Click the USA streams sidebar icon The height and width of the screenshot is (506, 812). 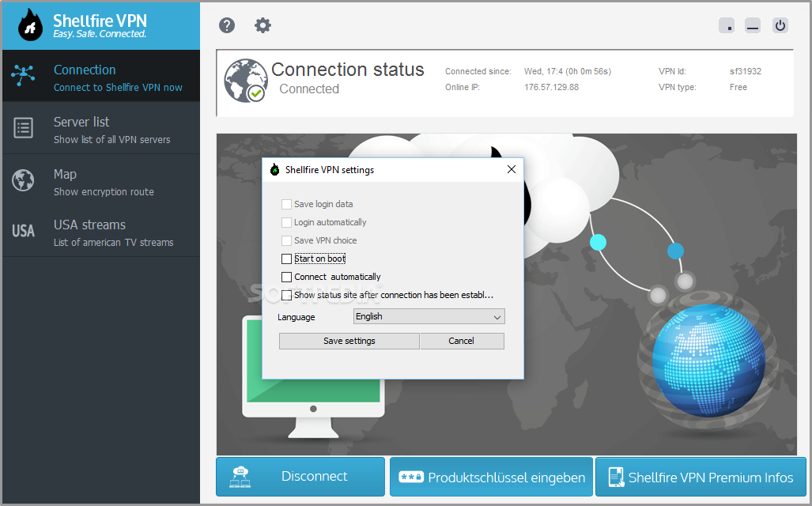tap(23, 231)
